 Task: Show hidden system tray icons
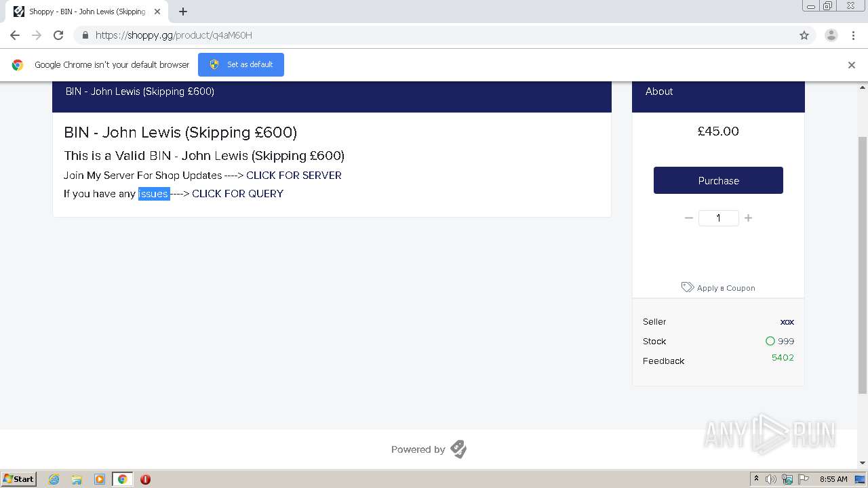(756, 479)
